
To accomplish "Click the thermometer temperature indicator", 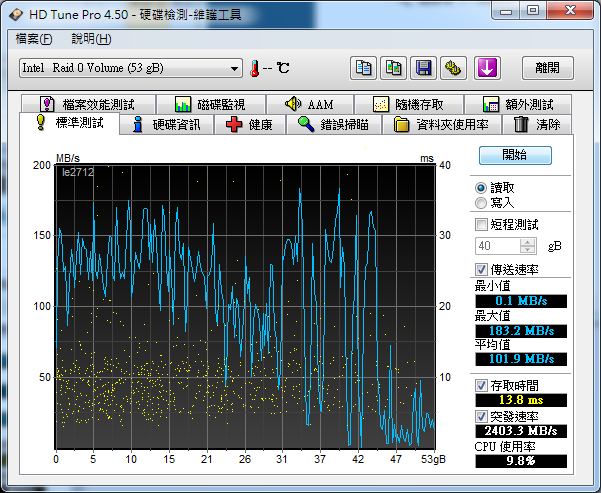I will pyautogui.click(x=256, y=68).
